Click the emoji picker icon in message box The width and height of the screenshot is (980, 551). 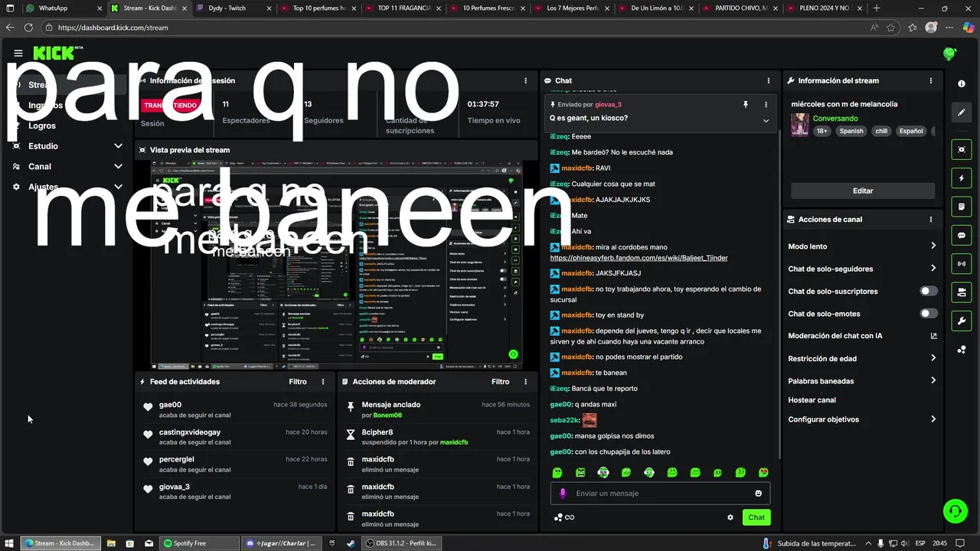tap(759, 494)
